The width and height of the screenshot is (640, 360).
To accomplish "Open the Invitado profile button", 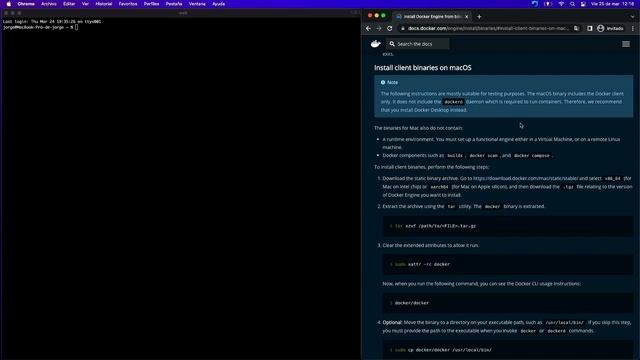I will point(610,28).
